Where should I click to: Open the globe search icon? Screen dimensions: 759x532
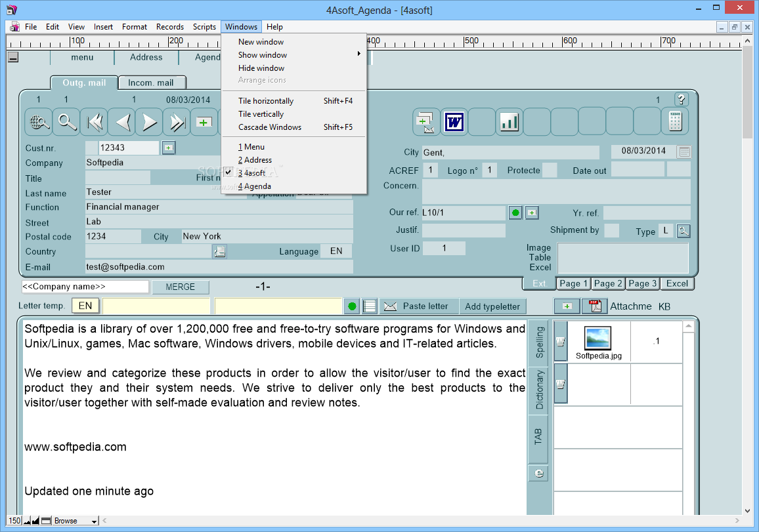(39, 123)
